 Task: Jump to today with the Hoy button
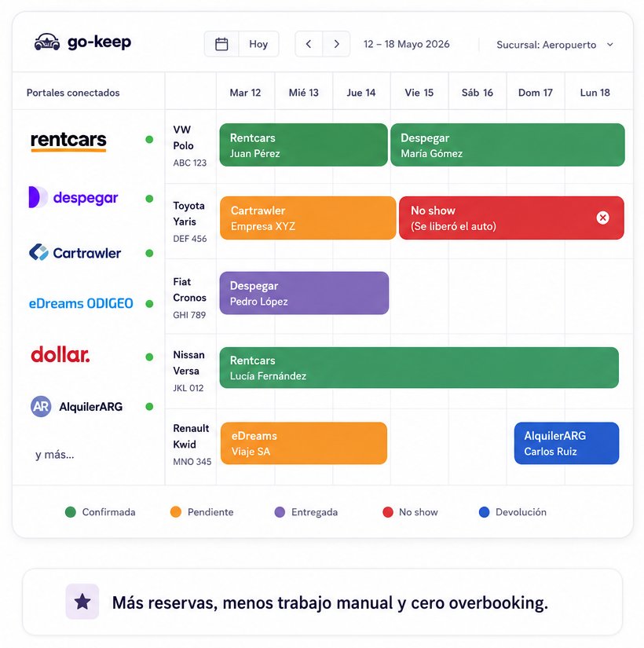pyautogui.click(x=258, y=44)
